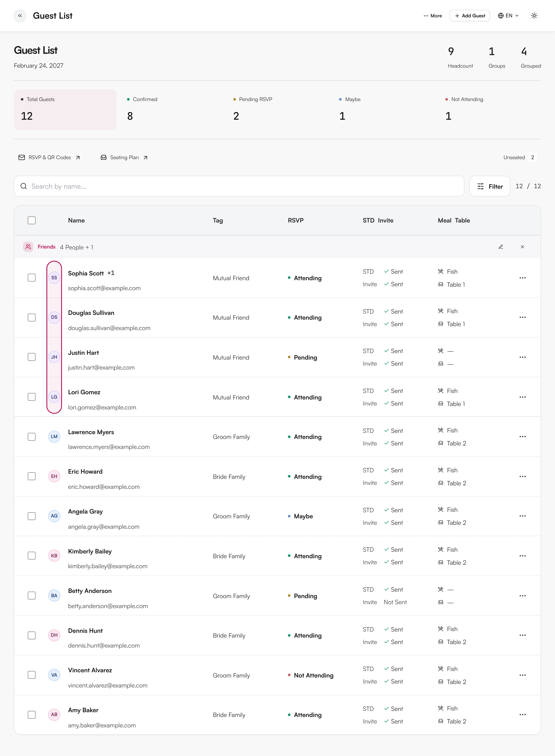Focus the Search by name field
The width and height of the screenshot is (555, 756).
pyautogui.click(x=239, y=186)
